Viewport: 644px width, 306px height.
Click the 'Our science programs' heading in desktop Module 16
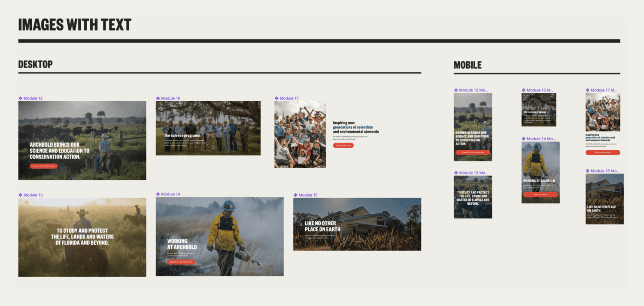tap(182, 136)
